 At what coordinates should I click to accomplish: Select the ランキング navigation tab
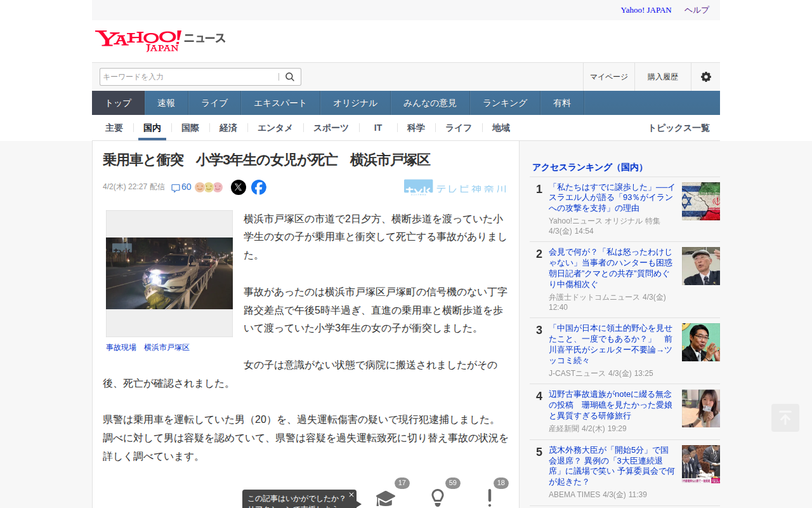(x=505, y=103)
